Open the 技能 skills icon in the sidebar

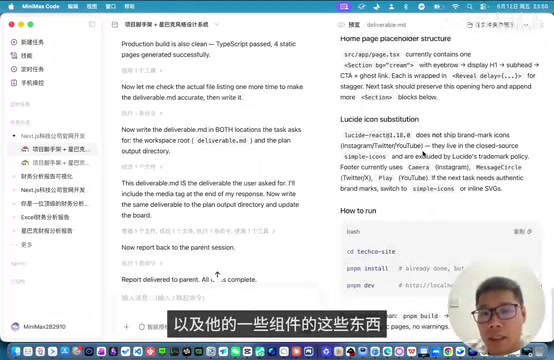(14, 55)
